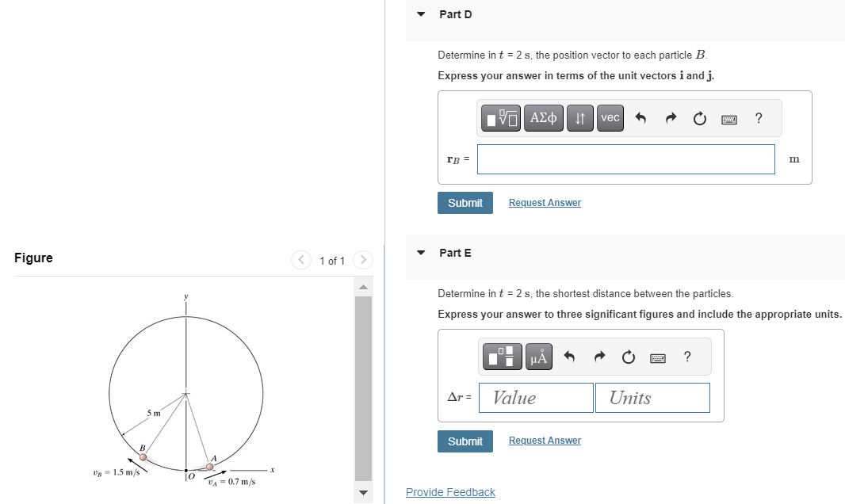Redo the answer edit
Image resolution: width=845 pixels, height=504 pixels.
tap(671, 117)
